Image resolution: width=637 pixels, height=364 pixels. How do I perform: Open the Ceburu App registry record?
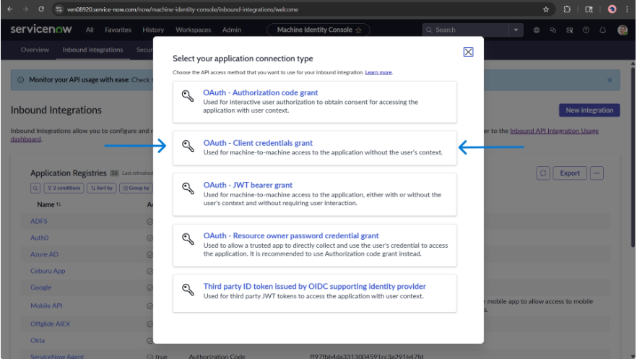click(x=48, y=271)
